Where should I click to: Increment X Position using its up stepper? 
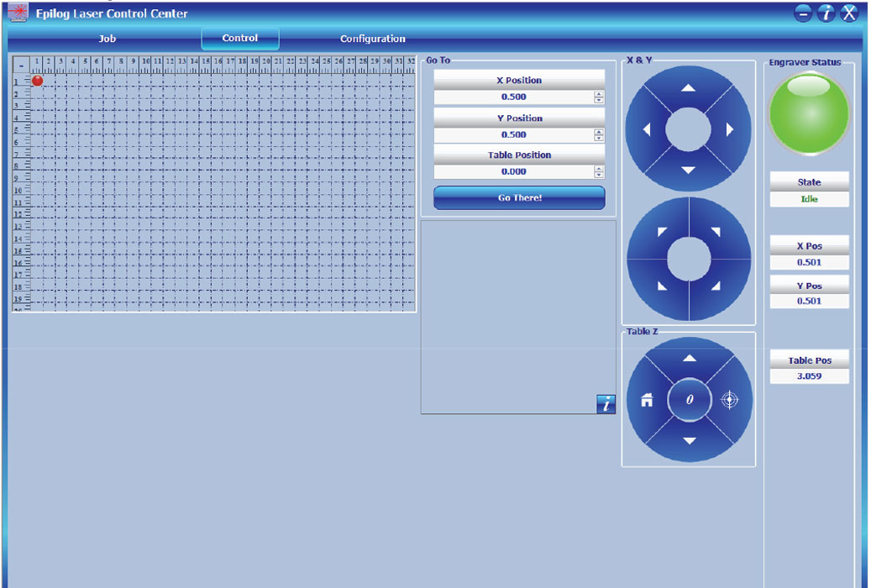click(x=598, y=93)
